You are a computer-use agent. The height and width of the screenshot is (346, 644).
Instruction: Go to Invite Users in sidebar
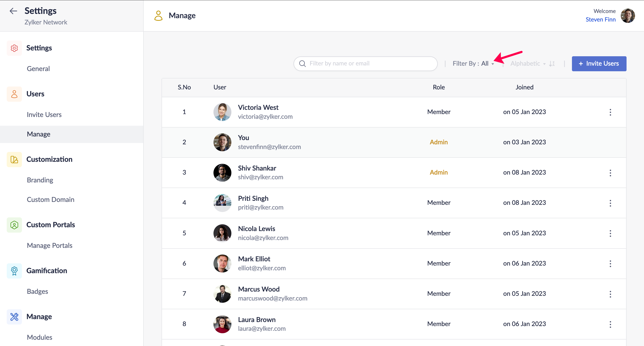pos(44,115)
